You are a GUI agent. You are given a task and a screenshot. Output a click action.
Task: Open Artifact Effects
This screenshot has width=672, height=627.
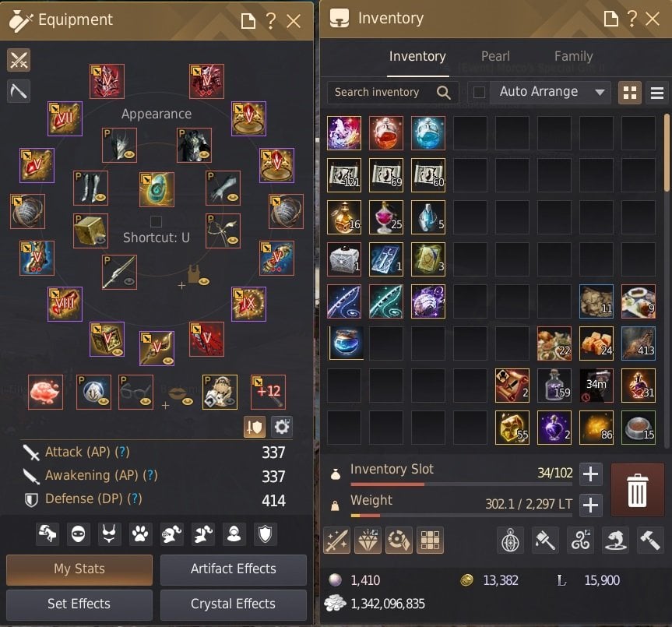(x=233, y=569)
